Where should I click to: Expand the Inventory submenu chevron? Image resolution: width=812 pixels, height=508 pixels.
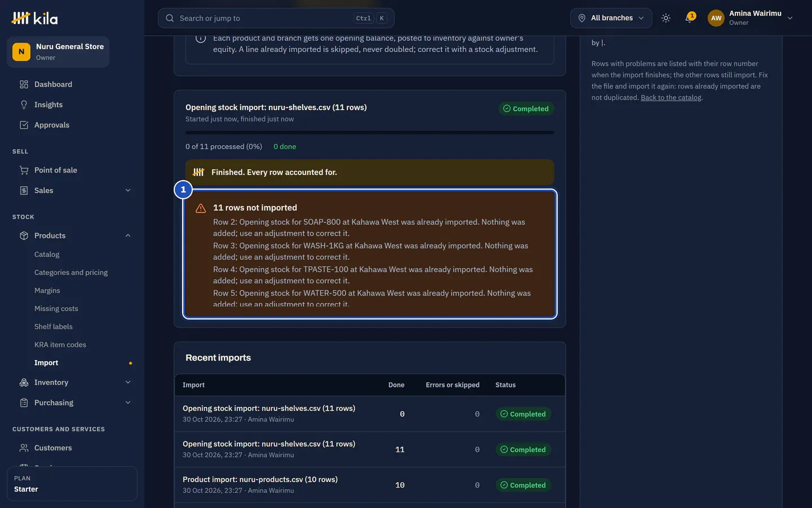128,382
